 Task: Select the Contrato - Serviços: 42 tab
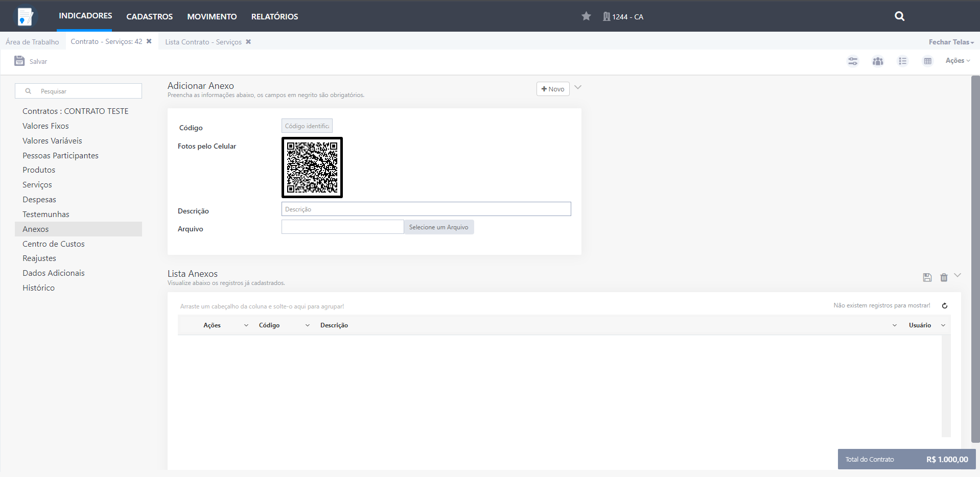(x=106, y=41)
